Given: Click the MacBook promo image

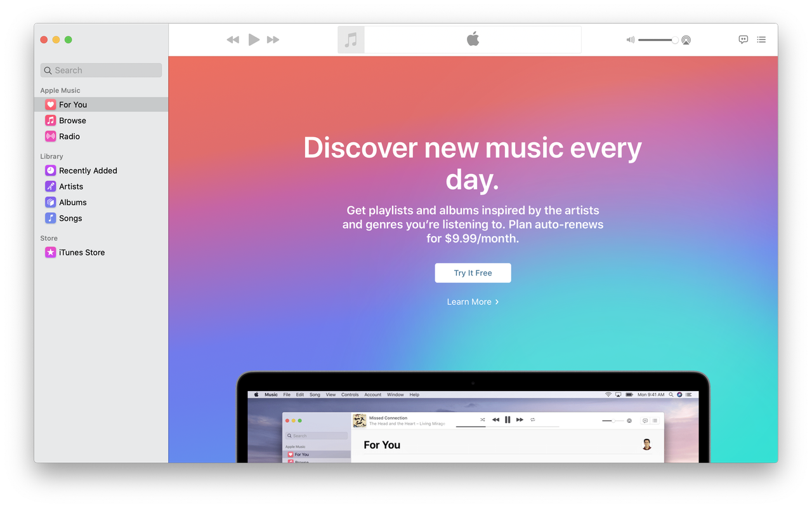Looking at the screenshot, I should click(473, 417).
